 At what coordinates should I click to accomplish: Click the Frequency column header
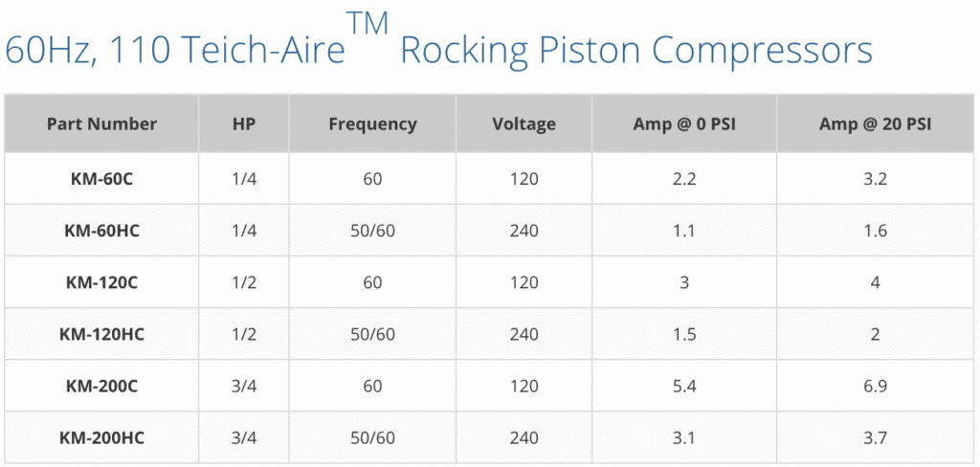[372, 124]
